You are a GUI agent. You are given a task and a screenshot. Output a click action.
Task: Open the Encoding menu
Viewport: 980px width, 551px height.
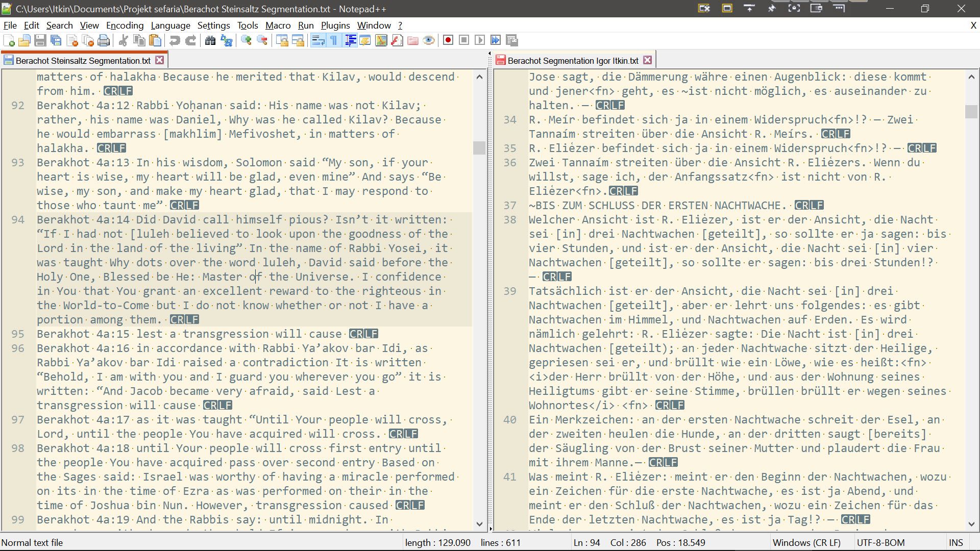pyautogui.click(x=125, y=26)
